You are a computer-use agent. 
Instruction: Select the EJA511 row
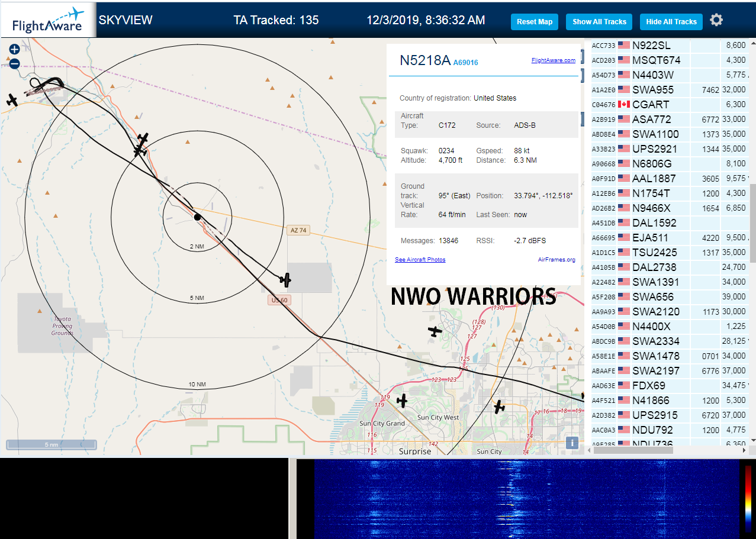pyautogui.click(x=670, y=238)
